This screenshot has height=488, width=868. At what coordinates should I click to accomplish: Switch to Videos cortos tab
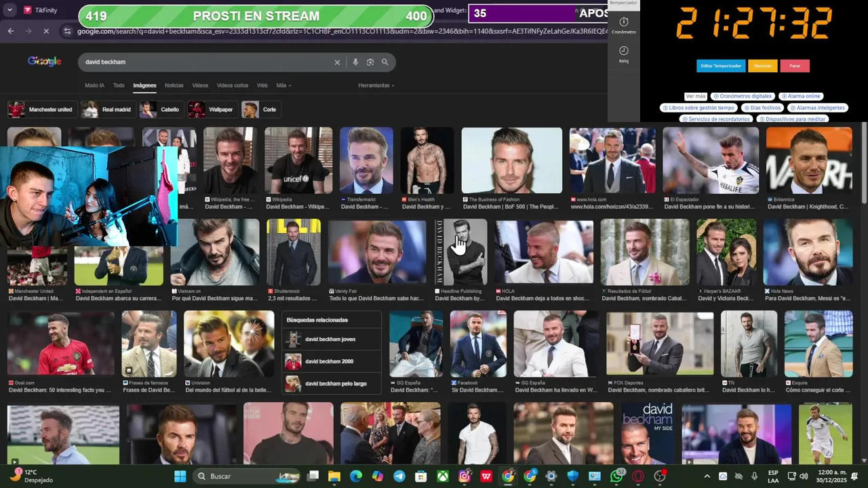233,85
